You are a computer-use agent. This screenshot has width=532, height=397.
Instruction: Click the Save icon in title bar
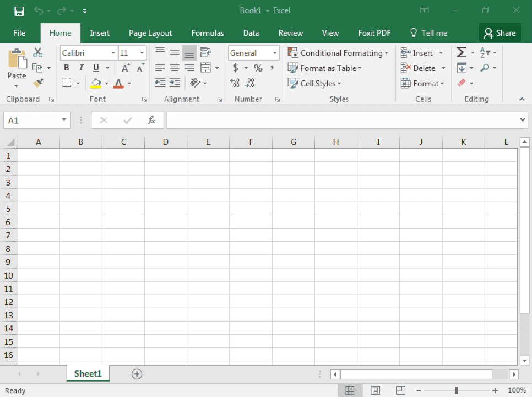[x=19, y=10]
